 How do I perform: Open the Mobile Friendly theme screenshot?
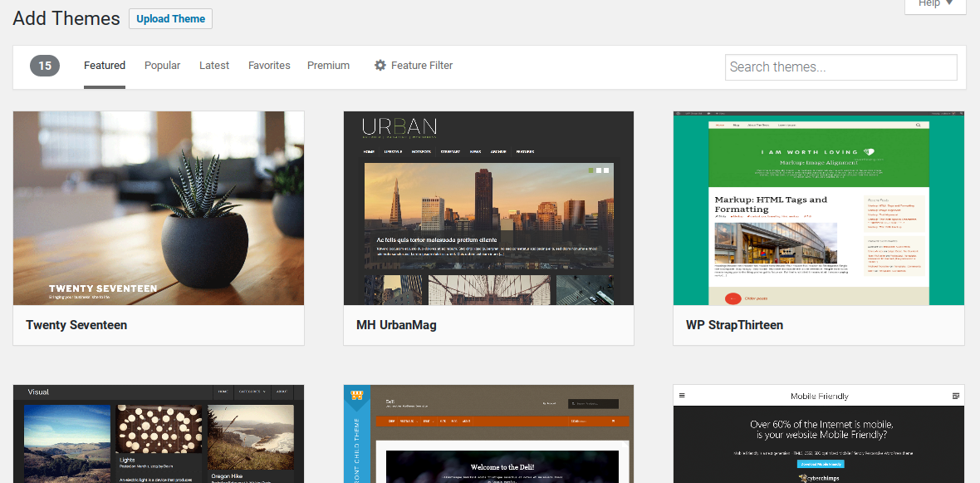pyautogui.click(x=819, y=434)
